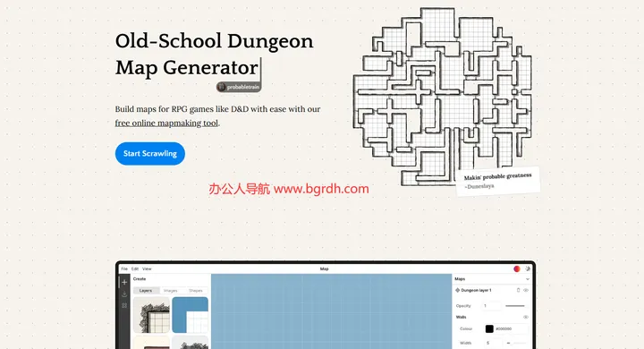This screenshot has width=644, height=349.
Task: Delete Dungeon layer 1 with trash icon
Action: 518,290
